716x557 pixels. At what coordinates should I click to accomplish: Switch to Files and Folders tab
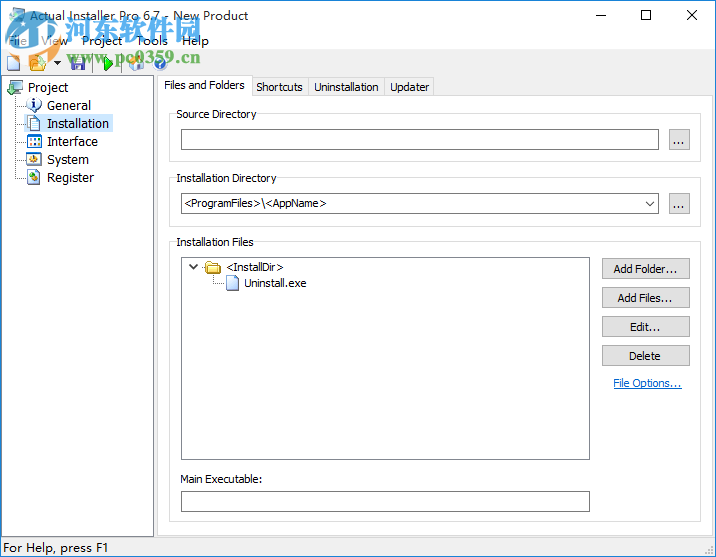tap(204, 85)
